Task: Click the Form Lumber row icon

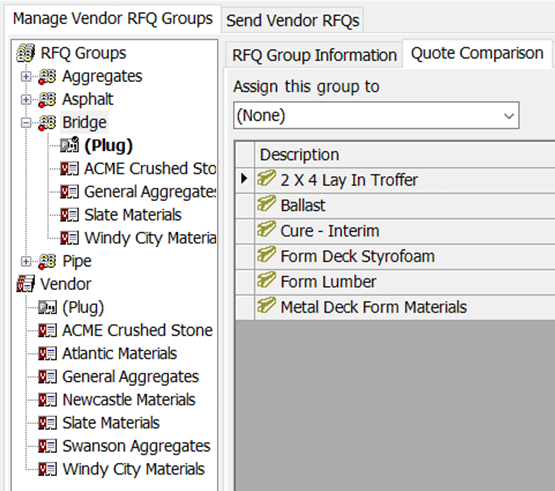Action: coord(266,281)
